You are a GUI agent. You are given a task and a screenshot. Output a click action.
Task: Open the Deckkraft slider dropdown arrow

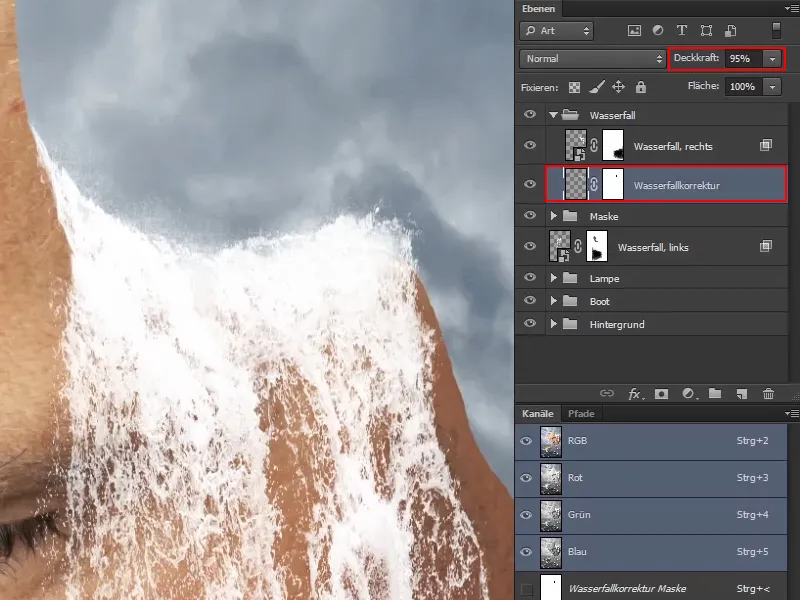pos(772,59)
